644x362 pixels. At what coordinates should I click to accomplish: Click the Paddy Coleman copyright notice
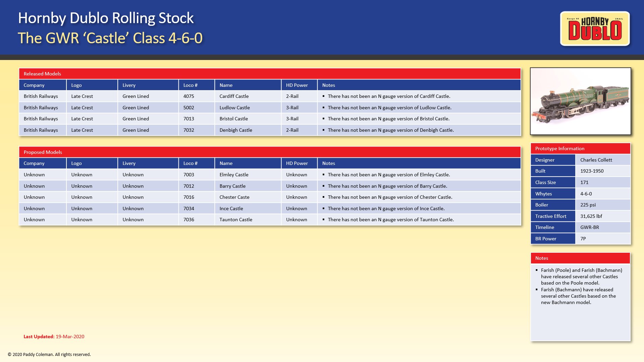pos(49,354)
